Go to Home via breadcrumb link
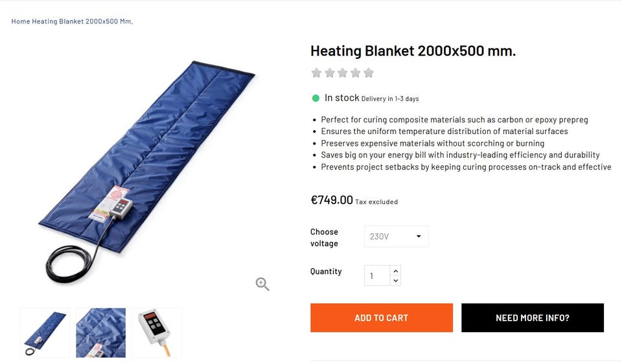Viewport: 622px width, 364px height. point(21,21)
